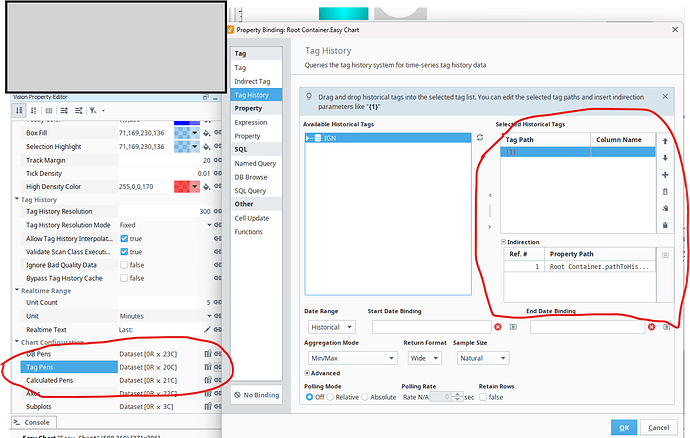Toggle Ignore Bad Quality Data checkbox

pos(124,265)
